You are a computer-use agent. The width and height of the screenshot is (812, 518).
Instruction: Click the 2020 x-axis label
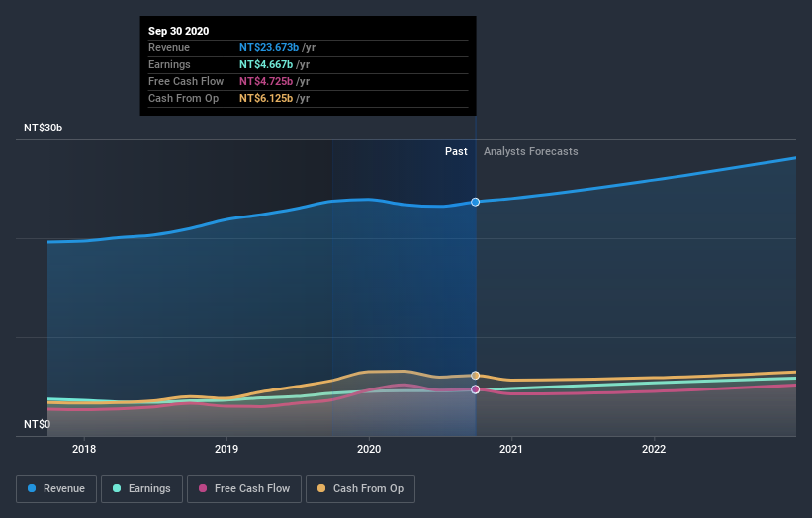pos(369,449)
